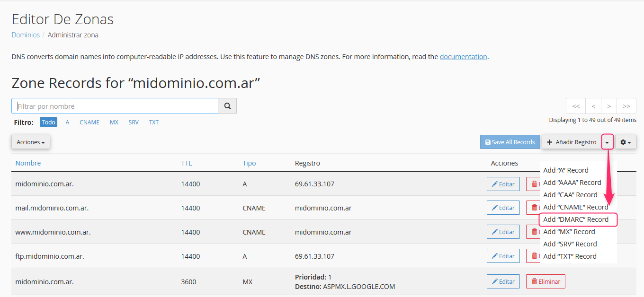Open the documentation link
Screen dimensions: 644x297
tap(463, 57)
